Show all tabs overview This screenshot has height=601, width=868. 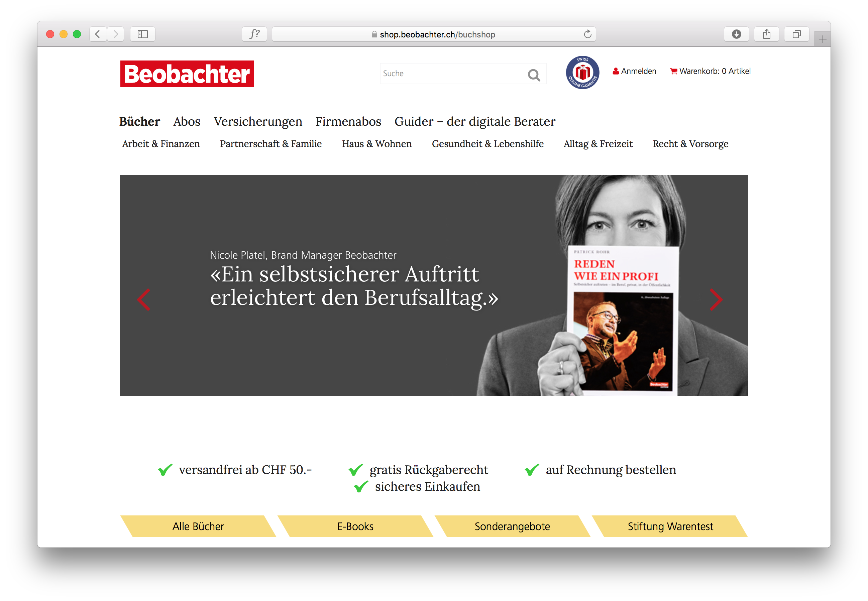click(796, 34)
